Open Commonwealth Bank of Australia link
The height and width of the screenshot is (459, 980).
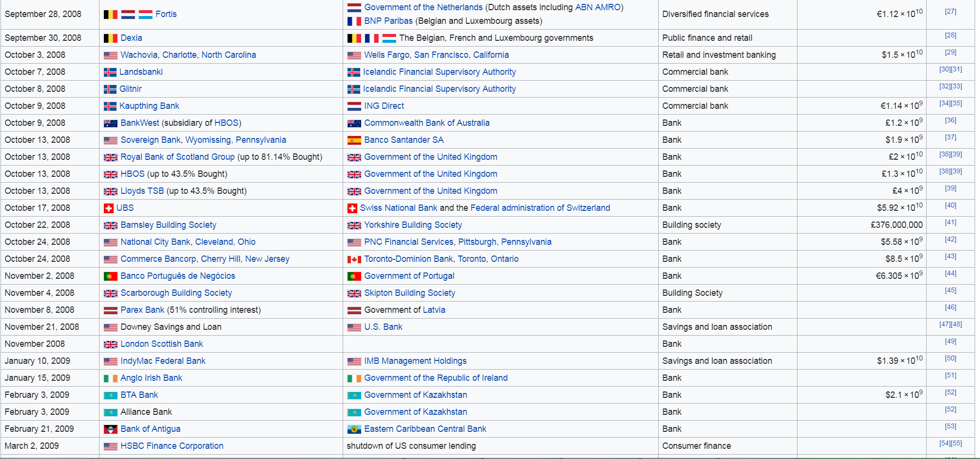(x=427, y=123)
